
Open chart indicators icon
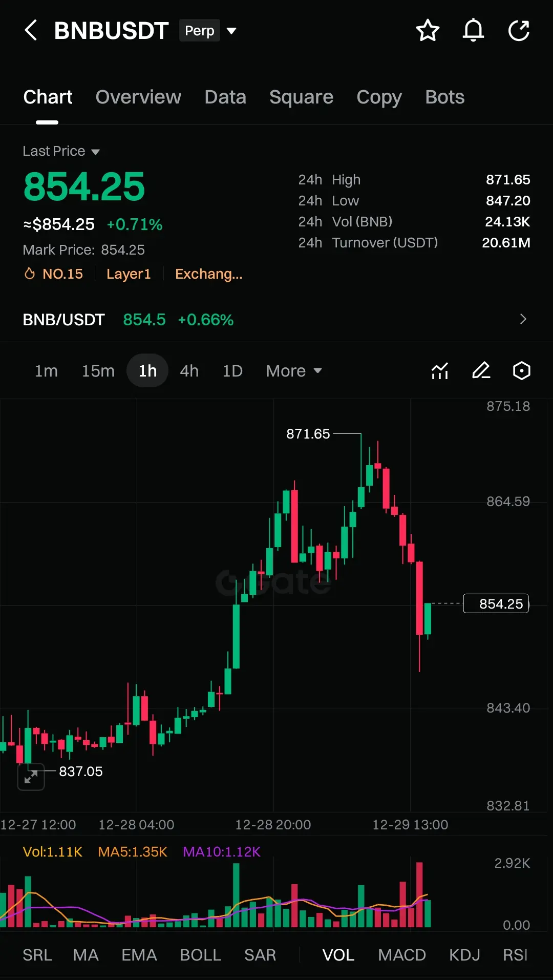pyautogui.click(x=440, y=370)
